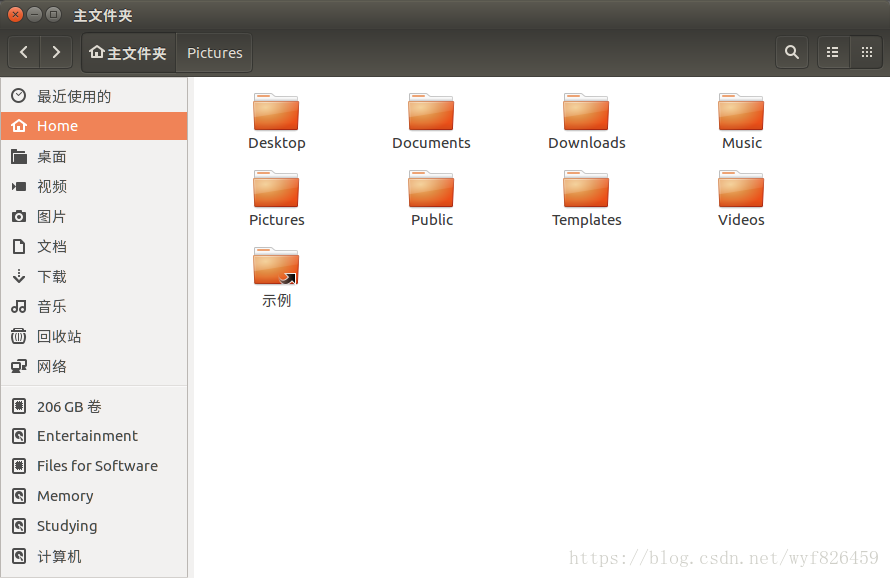Go forward with the right arrow button
This screenshot has height=578, width=890.
pyautogui.click(x=56, y=52)
